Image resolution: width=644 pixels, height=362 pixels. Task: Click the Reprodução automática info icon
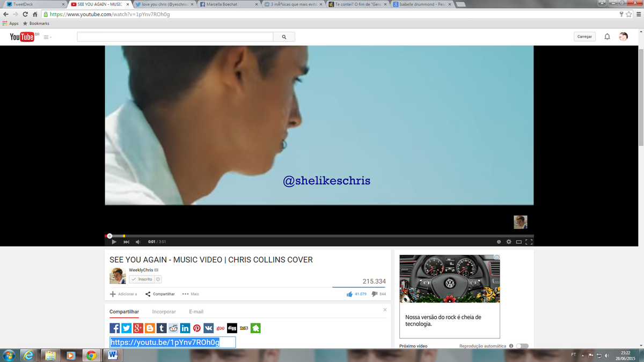tap(511, 346)
